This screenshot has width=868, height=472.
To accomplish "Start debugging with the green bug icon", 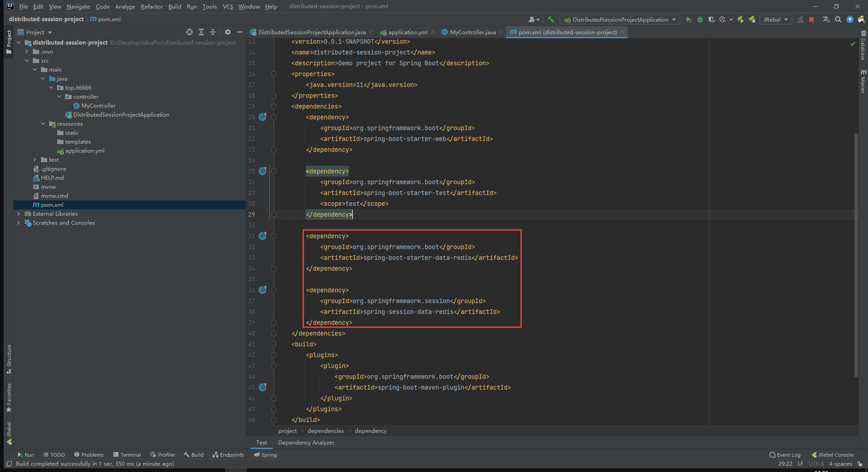I will [700, 19].
